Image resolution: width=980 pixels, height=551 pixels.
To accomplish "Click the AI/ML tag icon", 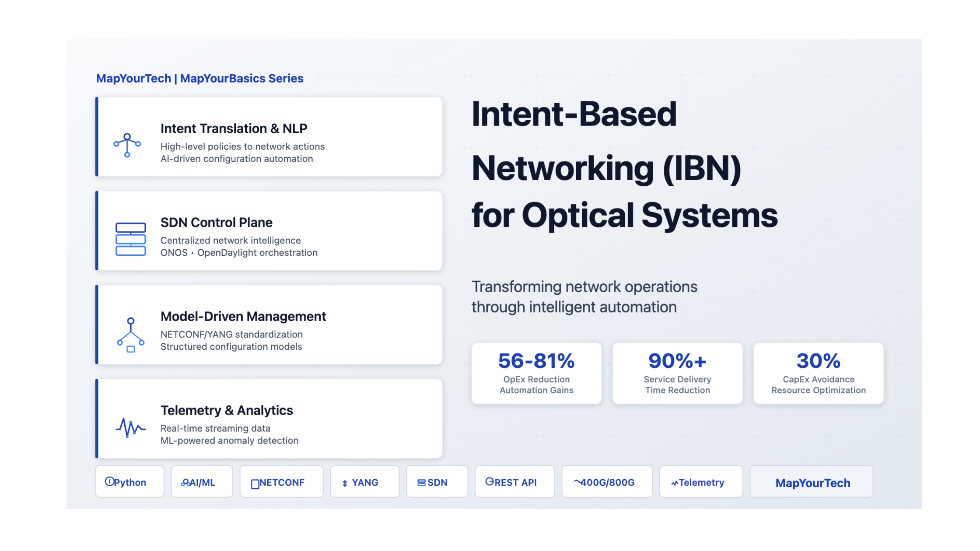I will [x=185, y=482].
